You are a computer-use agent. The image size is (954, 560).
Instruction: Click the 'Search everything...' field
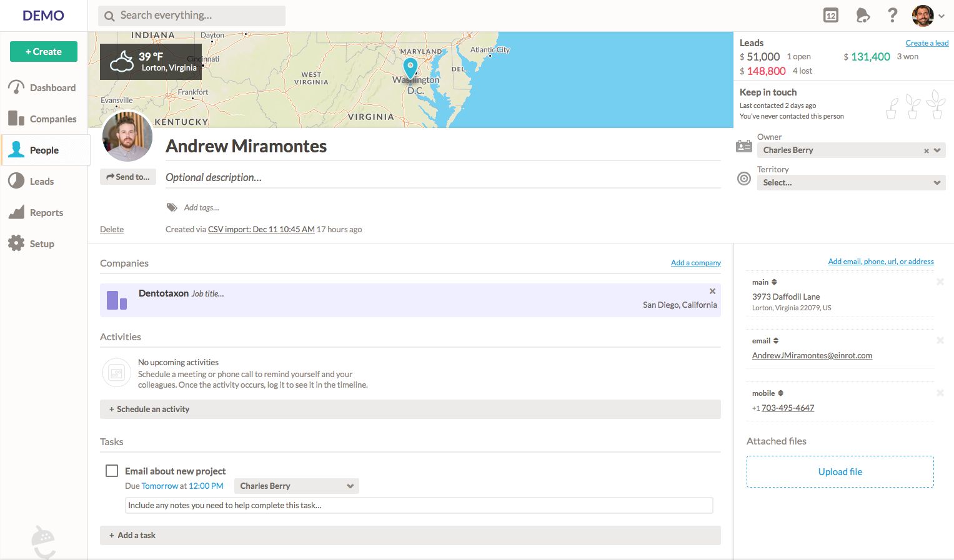coord(191,16)
